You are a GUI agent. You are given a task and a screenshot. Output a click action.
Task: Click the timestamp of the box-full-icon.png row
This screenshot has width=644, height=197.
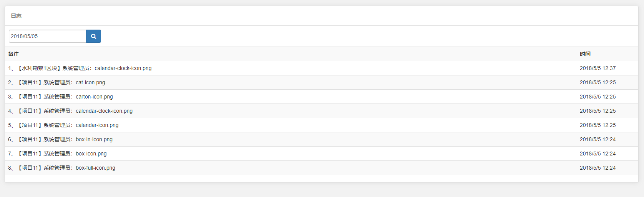[x=598, y=168]
